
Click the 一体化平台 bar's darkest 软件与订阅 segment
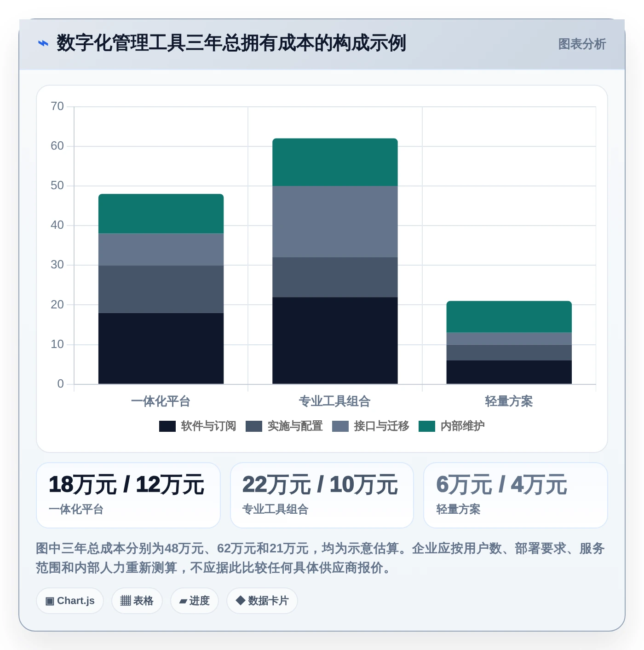click(161, 348)
